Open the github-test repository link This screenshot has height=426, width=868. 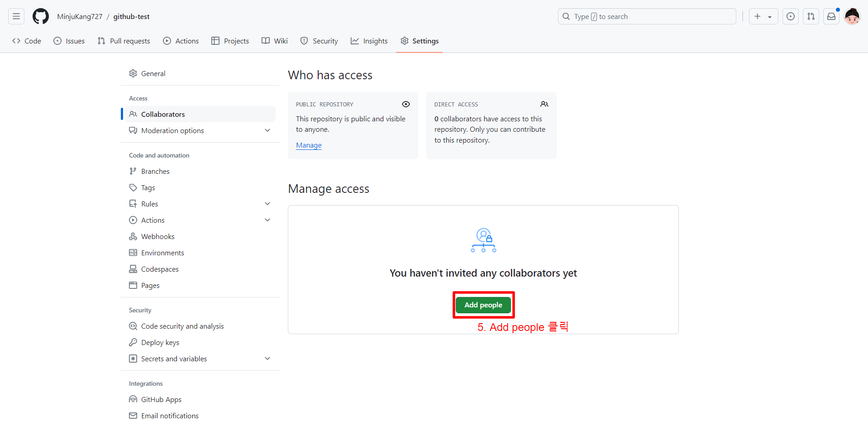[x=131, y=17]
